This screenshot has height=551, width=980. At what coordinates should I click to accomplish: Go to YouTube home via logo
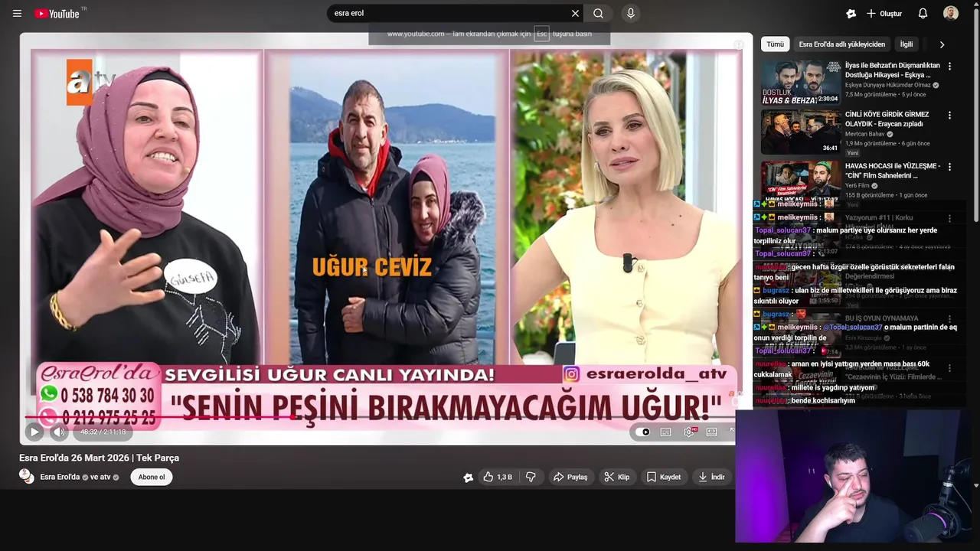click(57, 13)
